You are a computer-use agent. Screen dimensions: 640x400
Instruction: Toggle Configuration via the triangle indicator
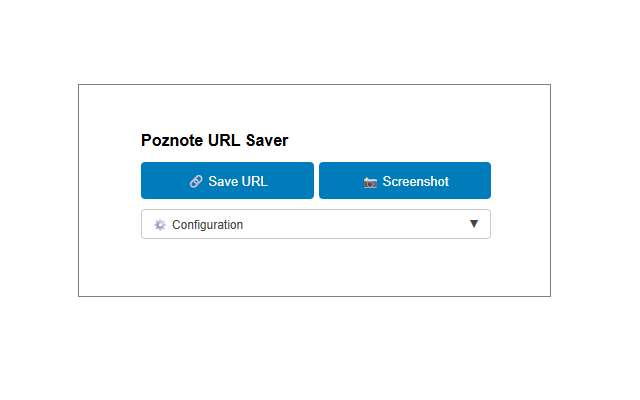[x=473, y=224]
